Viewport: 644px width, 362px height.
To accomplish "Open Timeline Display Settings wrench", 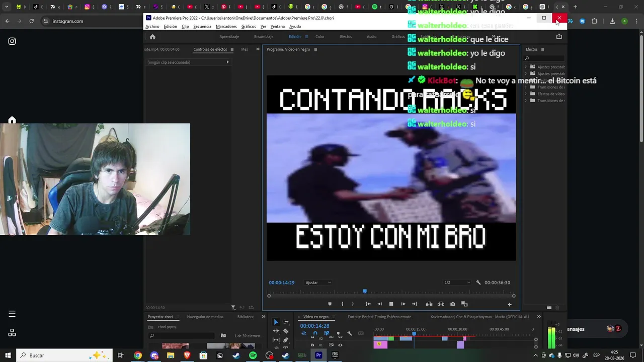I will click(x=349, y=333).
